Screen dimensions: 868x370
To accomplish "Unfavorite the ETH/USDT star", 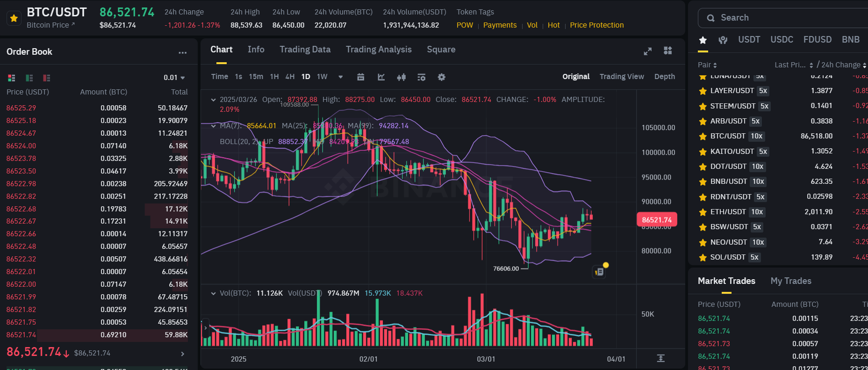I will click(703, 212).
